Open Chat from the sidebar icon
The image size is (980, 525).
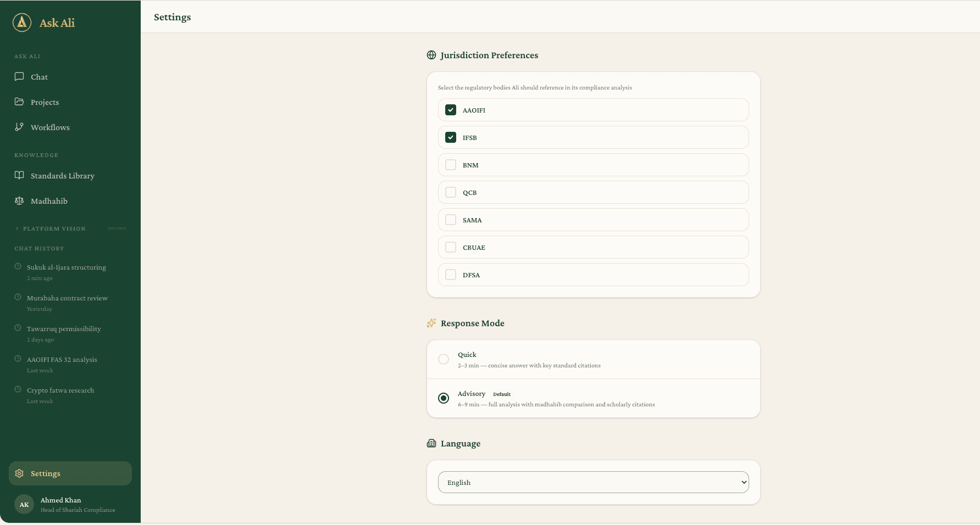pyautogui.click(x=20, y=76)
